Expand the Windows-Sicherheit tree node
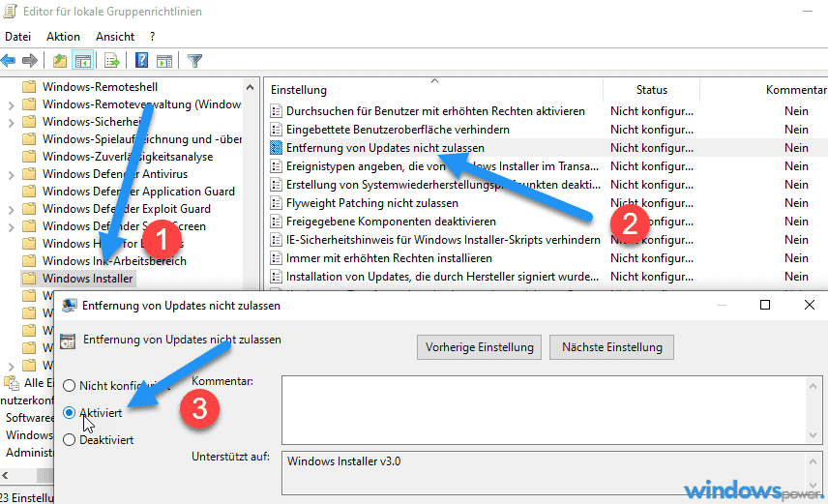 (11, 122)
